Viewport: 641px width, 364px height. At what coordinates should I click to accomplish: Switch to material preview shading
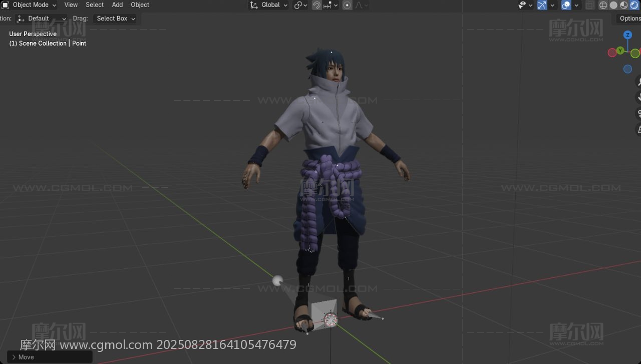click(624, 5)
